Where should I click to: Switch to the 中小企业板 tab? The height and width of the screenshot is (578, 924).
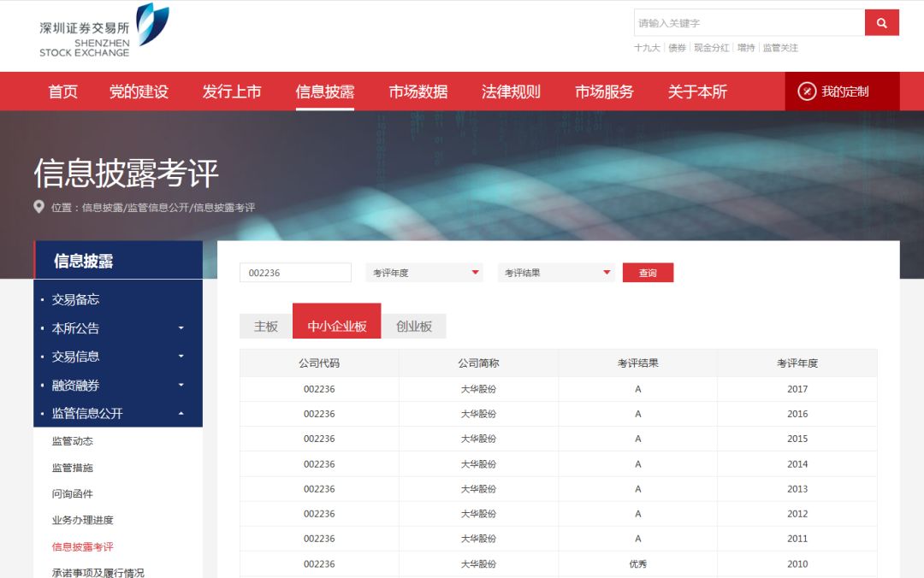tap(336, 321)
